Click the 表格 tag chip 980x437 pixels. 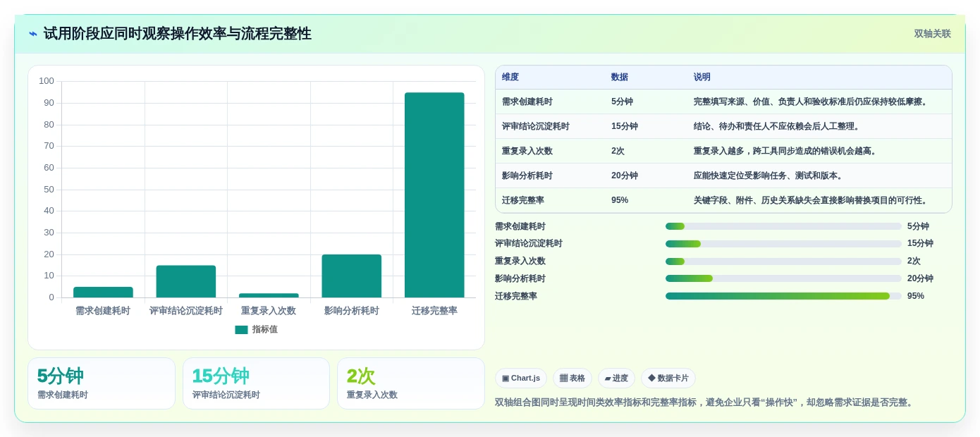(572, 378)
